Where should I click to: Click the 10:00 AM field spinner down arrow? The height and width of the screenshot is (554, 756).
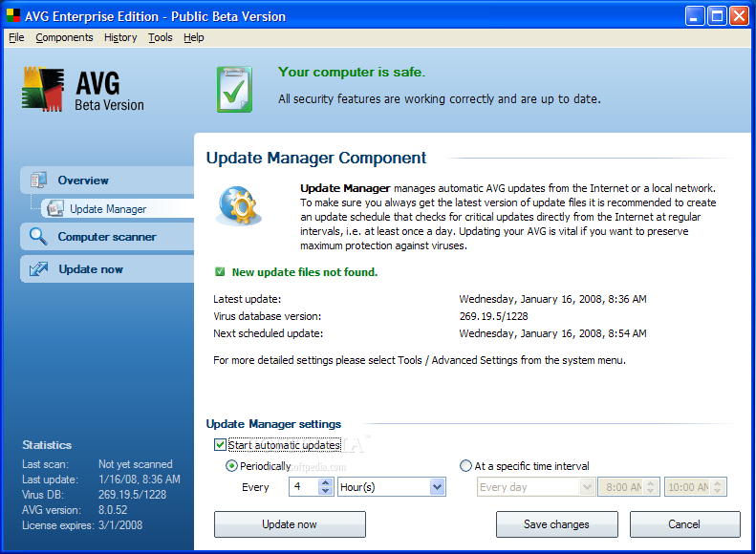(718, 491)
